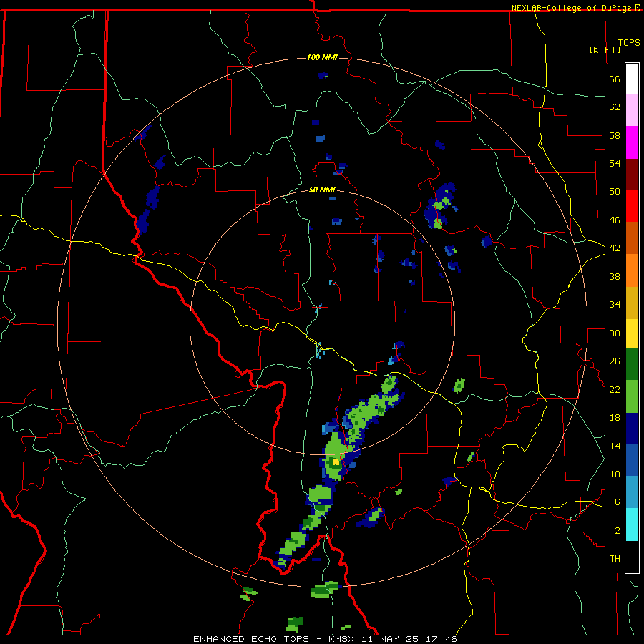The image size is (644, 644).
Task: Select the dark green legend swatch
Action: click(632, 364)
